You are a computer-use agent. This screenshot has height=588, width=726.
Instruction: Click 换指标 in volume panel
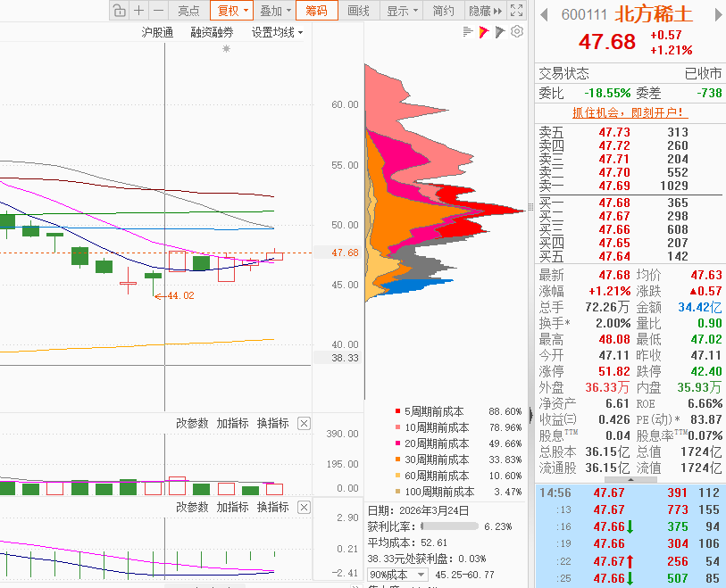point(272,423)
